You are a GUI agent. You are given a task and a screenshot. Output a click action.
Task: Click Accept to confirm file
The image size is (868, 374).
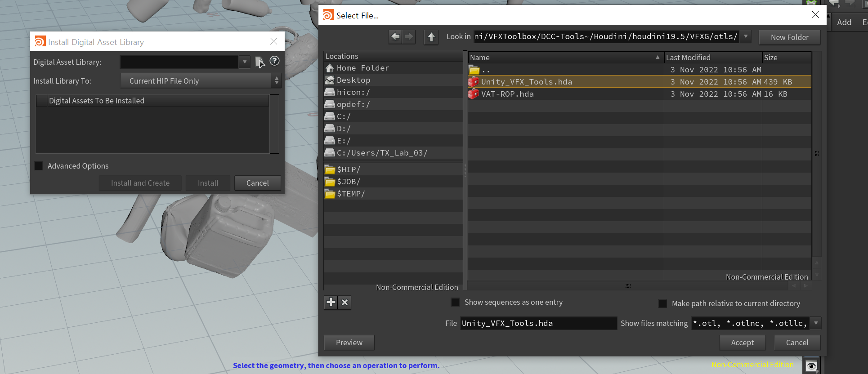tap(743, 343)
